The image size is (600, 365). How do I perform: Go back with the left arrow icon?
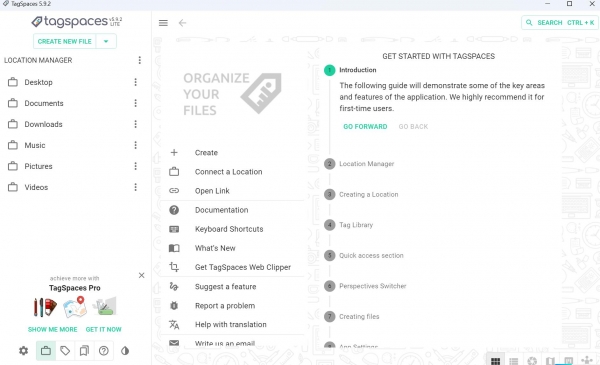[x=183, y=23]
